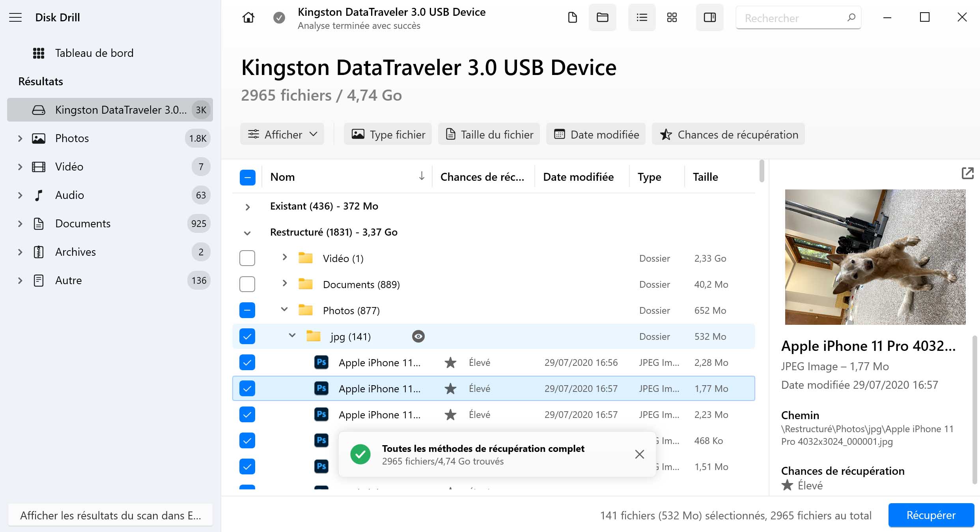Click the Audio music note icon
The width and height of the screenshot is (980, 532).
[x=39, y=195]
